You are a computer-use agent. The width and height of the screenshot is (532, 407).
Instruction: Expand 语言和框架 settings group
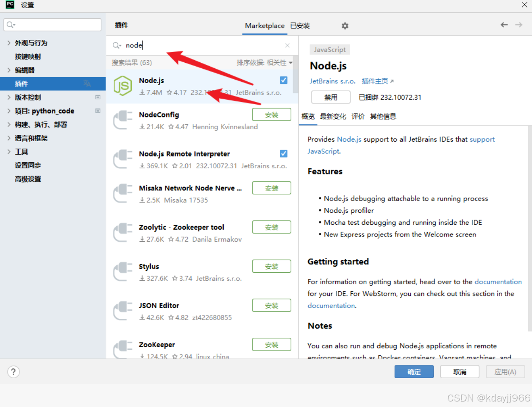[9, 138]
